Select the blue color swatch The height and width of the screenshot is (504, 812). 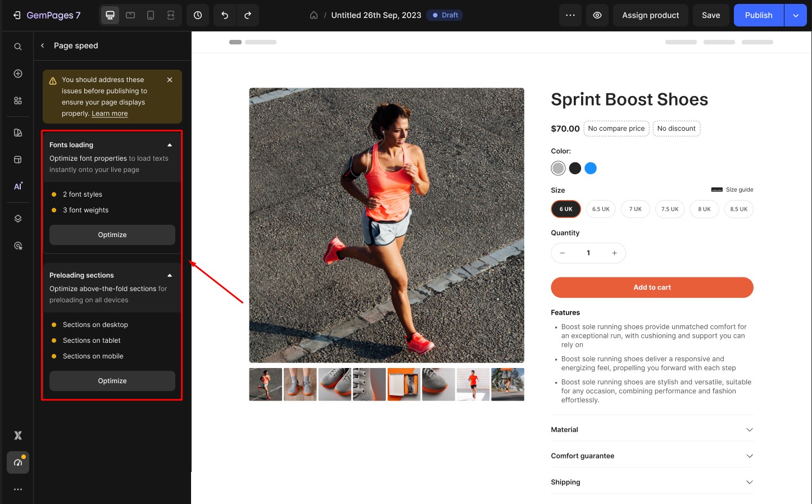click(x=591, y=168)
